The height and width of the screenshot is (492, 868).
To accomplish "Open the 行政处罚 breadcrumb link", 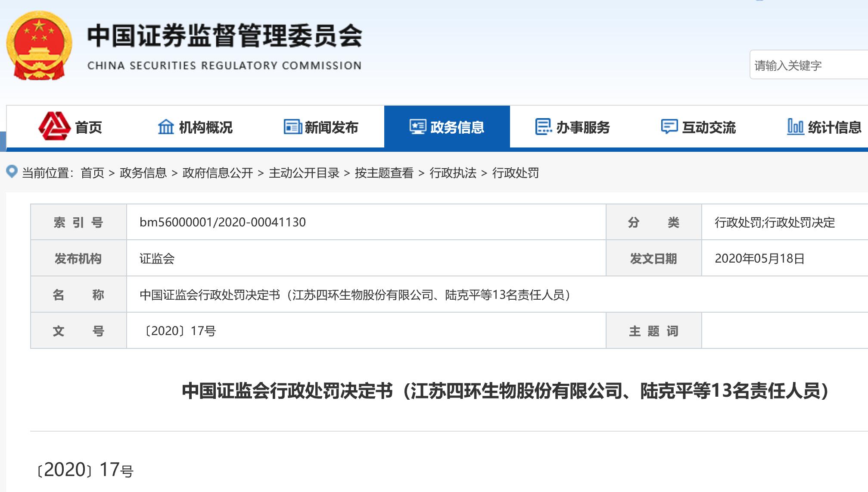I will [x=515, y=173].
